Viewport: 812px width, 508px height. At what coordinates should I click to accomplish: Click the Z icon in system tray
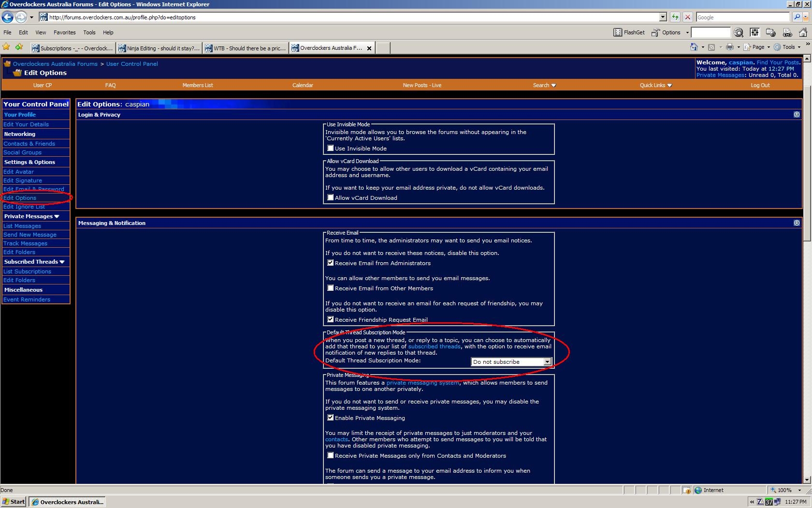(760, 502)
